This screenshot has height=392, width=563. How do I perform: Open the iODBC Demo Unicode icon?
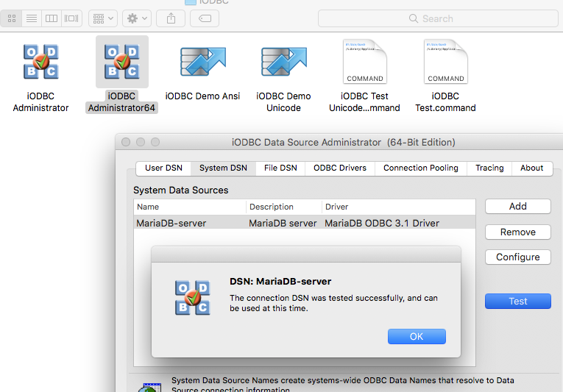pos(283,62)
